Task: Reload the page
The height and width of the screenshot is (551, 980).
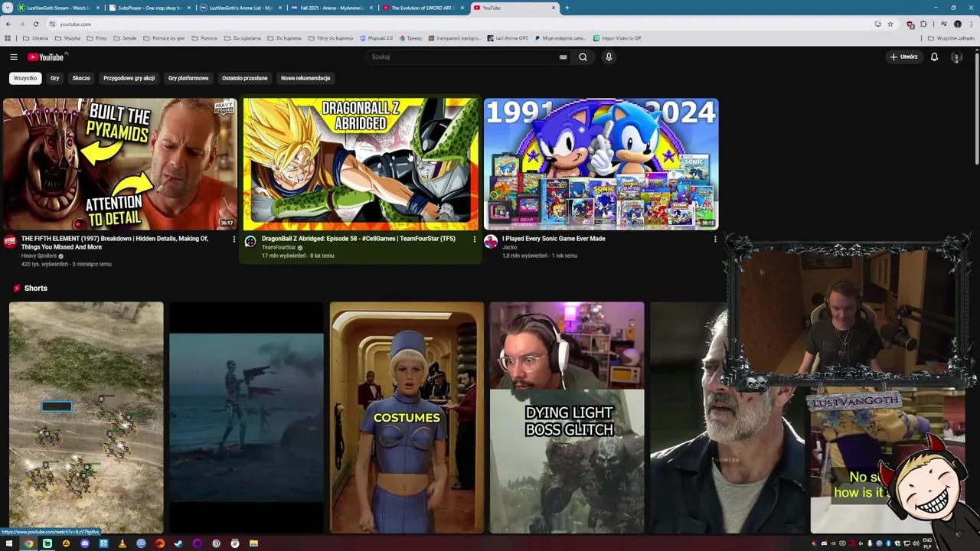Action: (x=35, y=24)
